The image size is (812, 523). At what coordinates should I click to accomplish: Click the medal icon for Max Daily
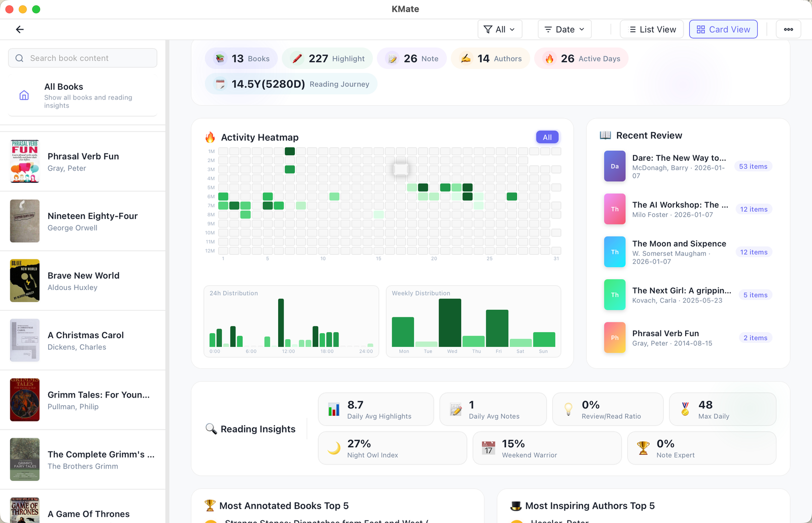(685, 409)
